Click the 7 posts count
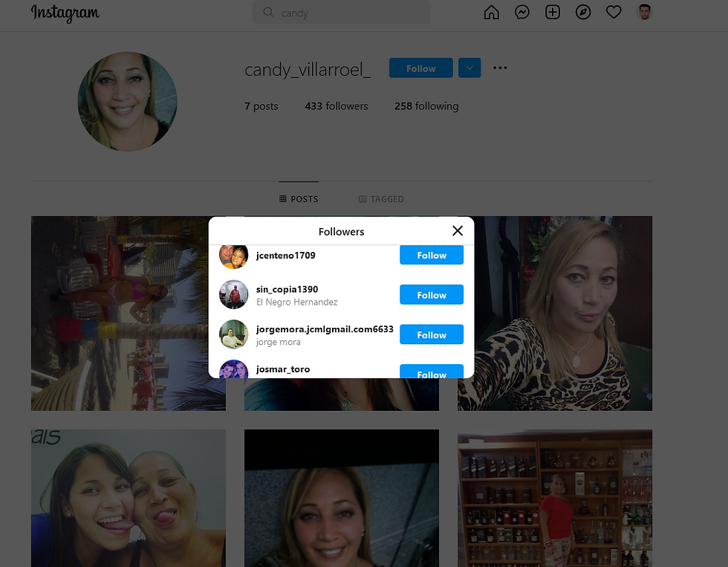The height and width of the screenshot is (567, 728). (x=261, y=106)
